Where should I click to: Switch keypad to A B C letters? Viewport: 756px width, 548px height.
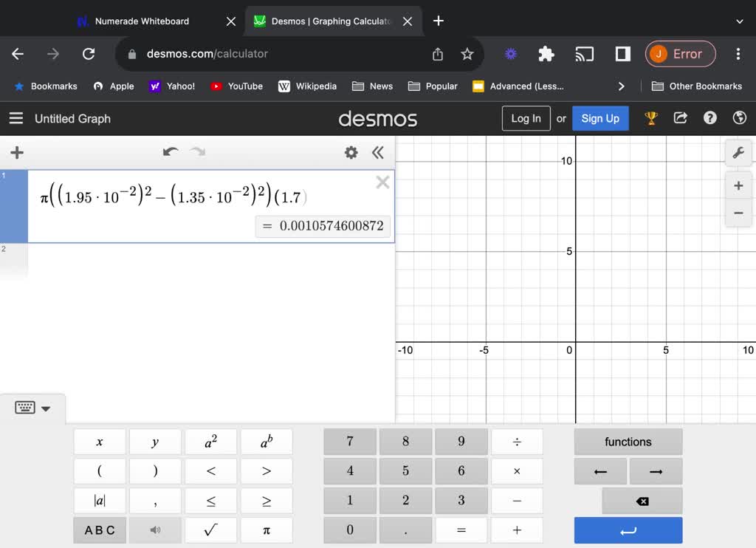pyautogui.click(x=100, y=530)
